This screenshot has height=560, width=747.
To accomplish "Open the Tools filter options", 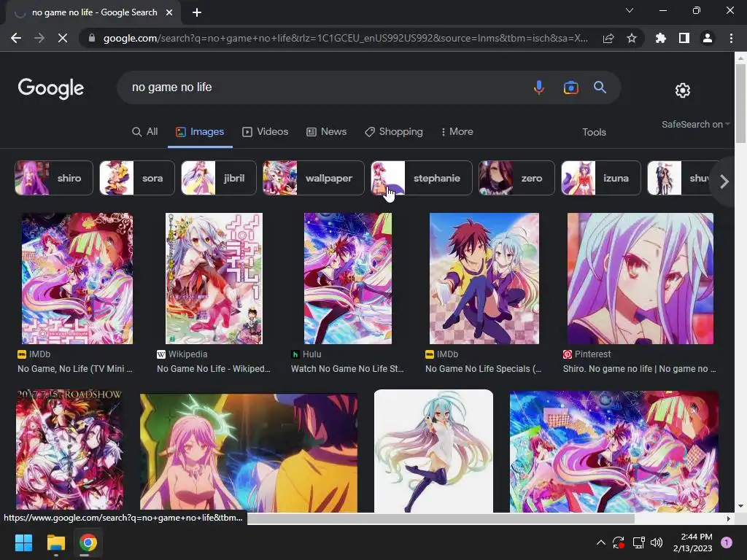I will tap(594, 133).
